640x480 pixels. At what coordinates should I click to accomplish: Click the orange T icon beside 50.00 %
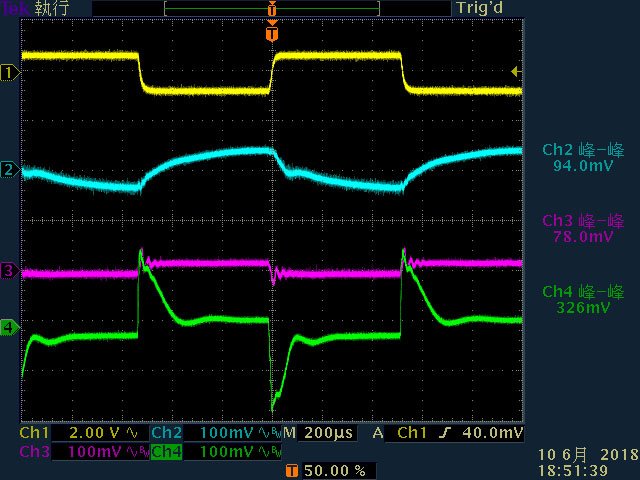click(x=291, y=471)
